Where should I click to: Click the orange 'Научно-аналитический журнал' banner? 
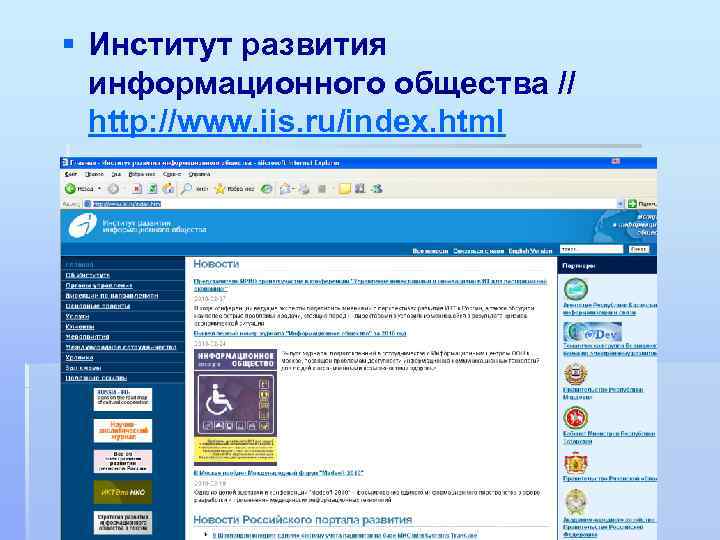123,431
